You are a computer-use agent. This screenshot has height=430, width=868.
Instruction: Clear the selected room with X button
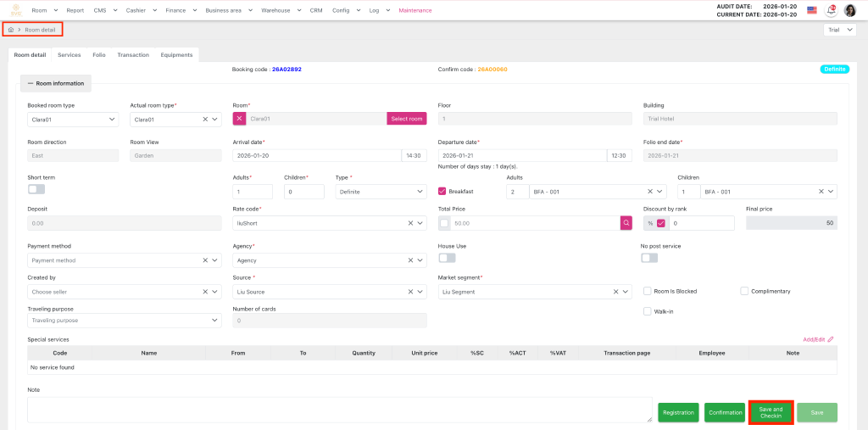(240, 119)
